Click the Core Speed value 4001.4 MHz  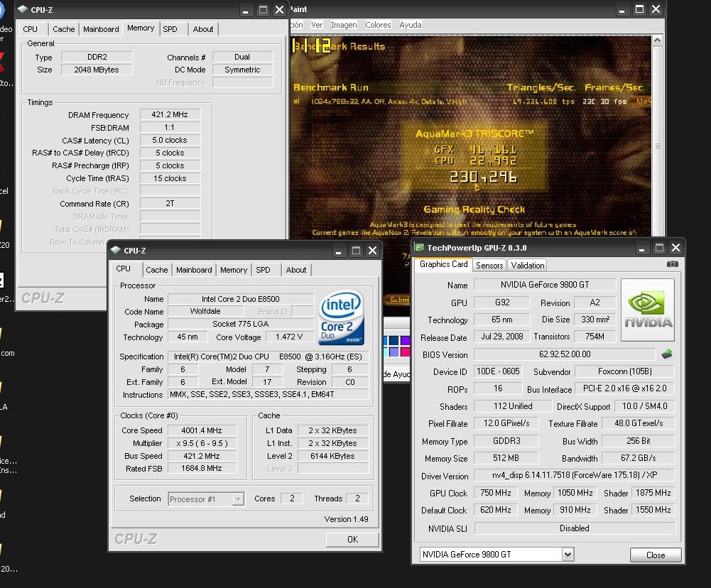[x=201, y=430]
